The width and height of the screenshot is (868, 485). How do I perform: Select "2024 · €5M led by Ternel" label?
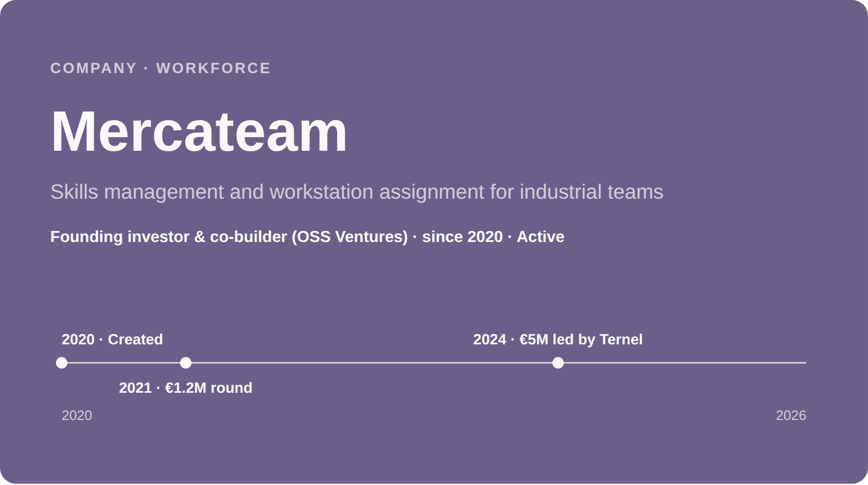558,339
